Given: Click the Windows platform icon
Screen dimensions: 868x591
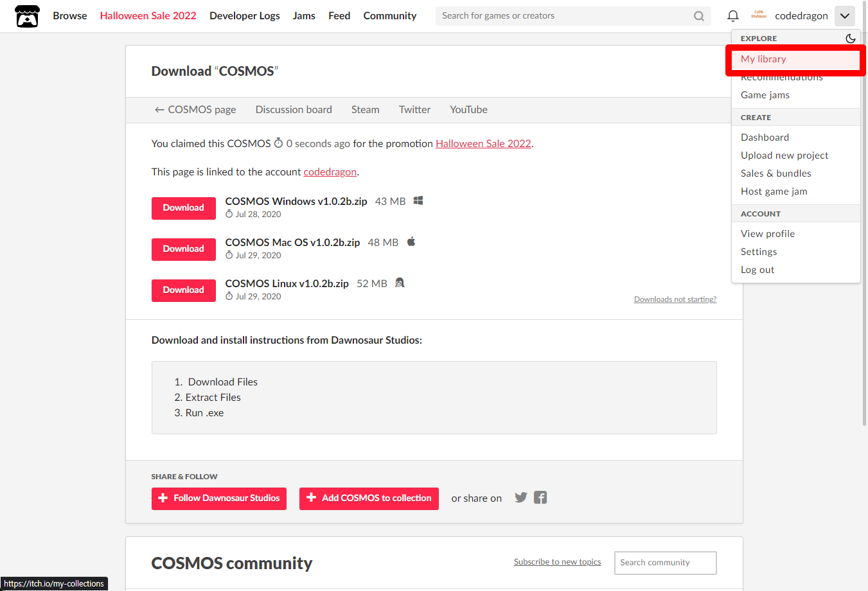Looking at the screenshot, I should tap(418, 200).
